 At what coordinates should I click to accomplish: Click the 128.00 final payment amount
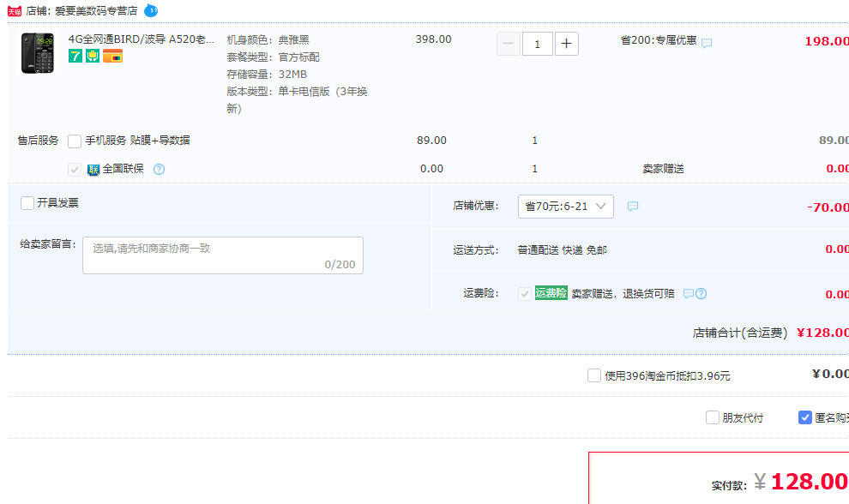click(810, 481)
